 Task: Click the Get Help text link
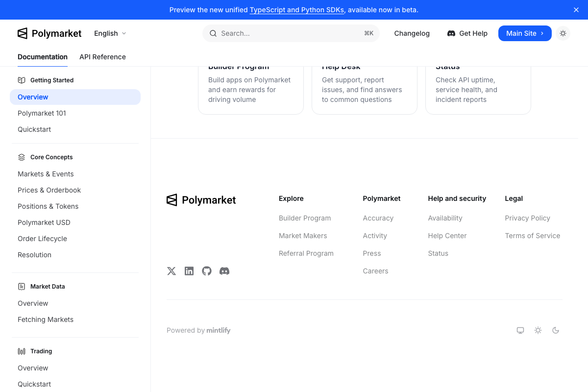[473, 33]
